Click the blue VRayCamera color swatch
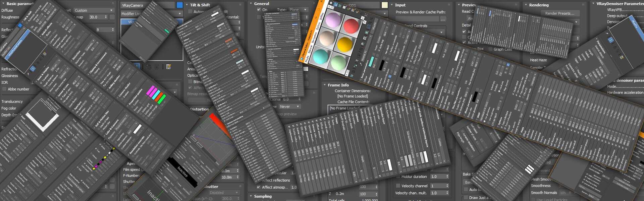This screenshot has height=201, width=644. pyautogui.click(x=180, y=5)
